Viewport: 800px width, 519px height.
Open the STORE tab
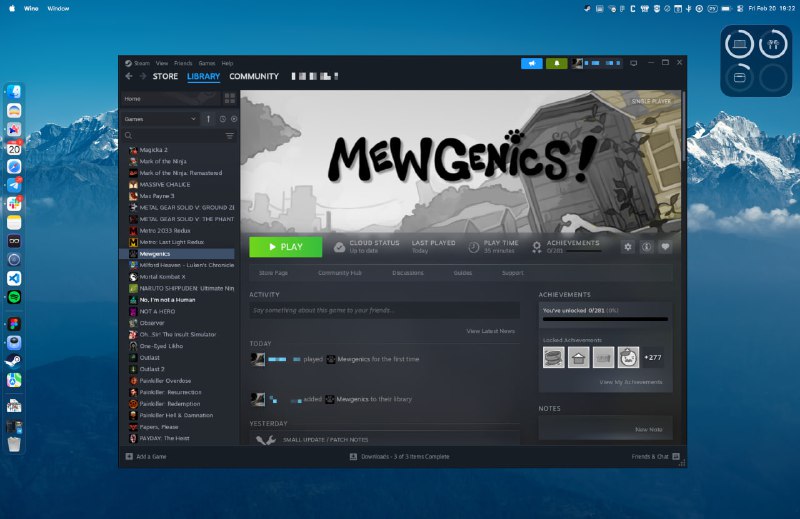point(165,76)
